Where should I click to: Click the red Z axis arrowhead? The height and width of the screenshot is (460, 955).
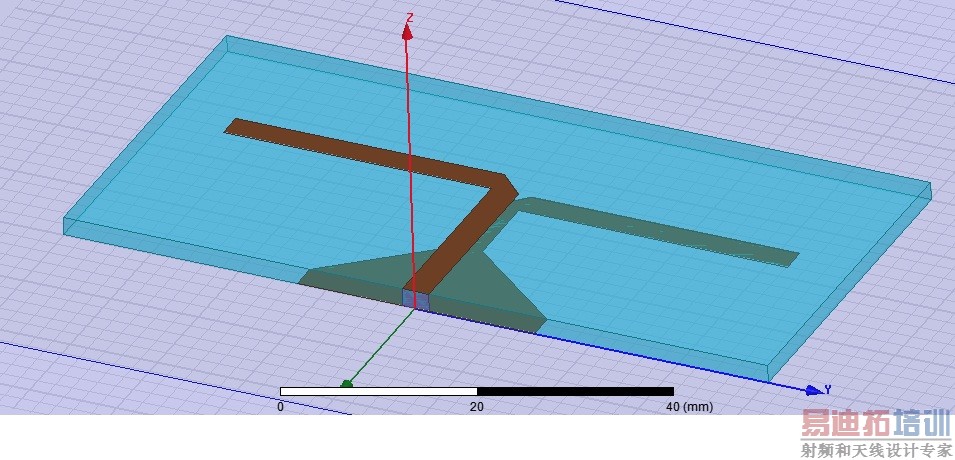tap(407, 32)
